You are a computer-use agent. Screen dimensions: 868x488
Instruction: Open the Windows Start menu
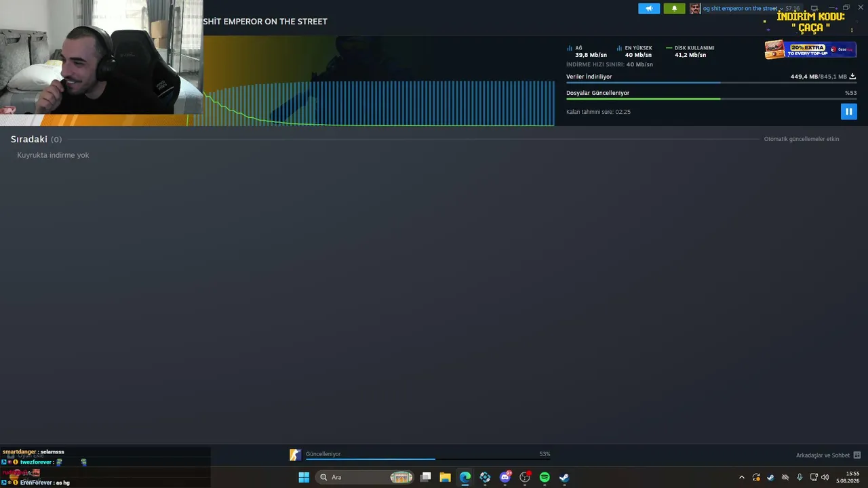pos(304,477)
